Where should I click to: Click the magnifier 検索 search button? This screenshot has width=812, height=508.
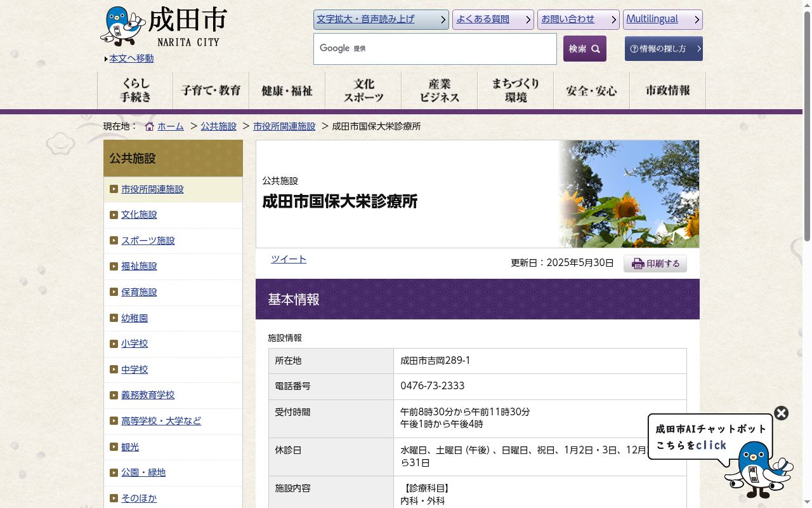(x=585, y=49)
